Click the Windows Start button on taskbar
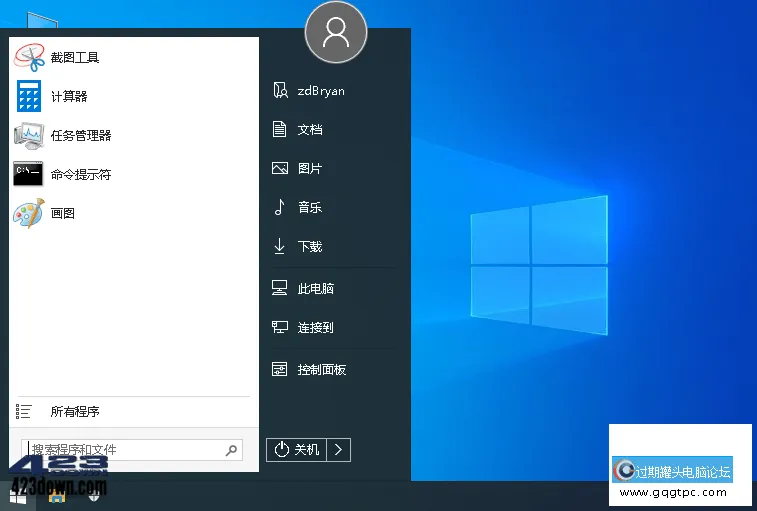This screenshot has height=511, width=757. pyautogui.click(x=18, y=497)
